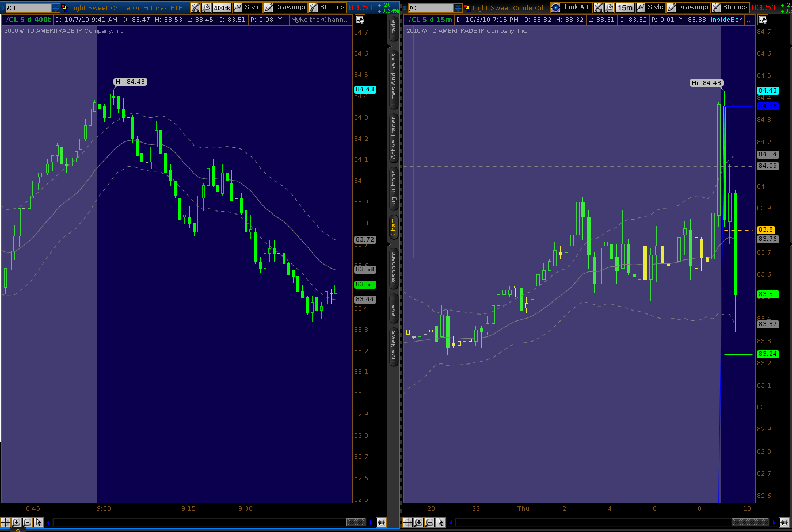The image size is (792, 532).
Task: Open the Drawings menu in left chart
Action: [285, 7]
